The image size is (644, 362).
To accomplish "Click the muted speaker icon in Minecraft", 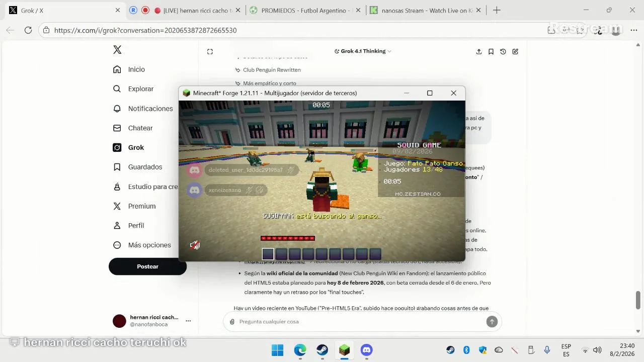I will (x=195, y=245).
